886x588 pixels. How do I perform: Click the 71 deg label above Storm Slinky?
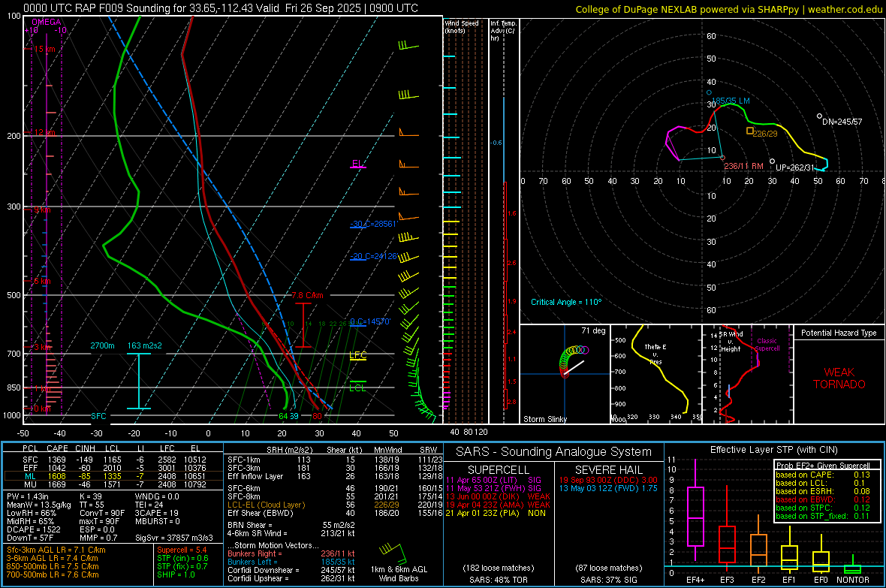[x=593, y=330]
